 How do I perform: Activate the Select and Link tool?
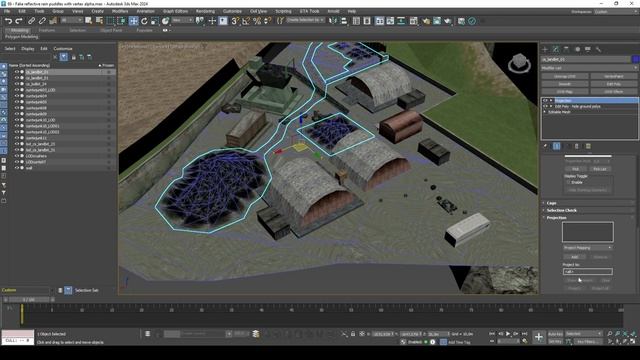click(x=31, y=21)
